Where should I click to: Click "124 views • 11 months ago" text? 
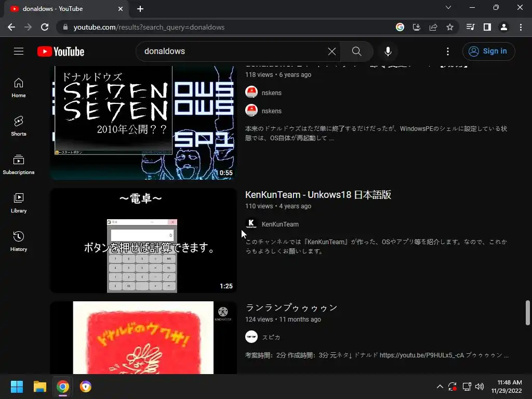tap(283, 320)
